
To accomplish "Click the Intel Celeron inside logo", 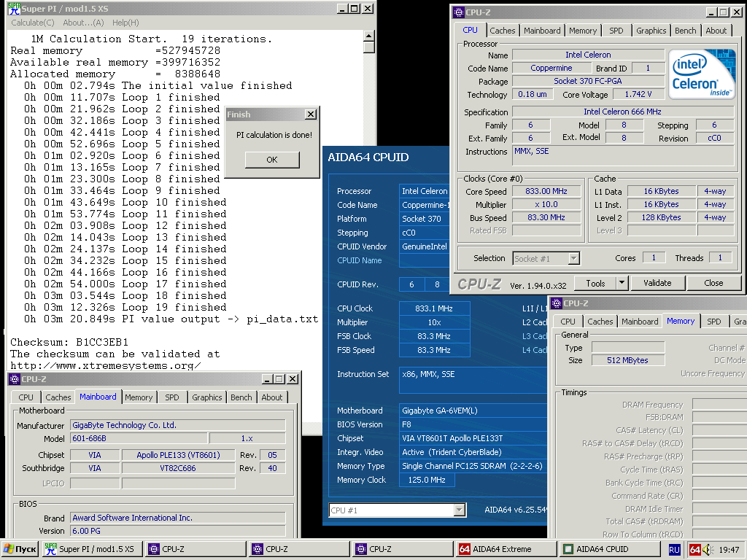I will tap(702, 74).
